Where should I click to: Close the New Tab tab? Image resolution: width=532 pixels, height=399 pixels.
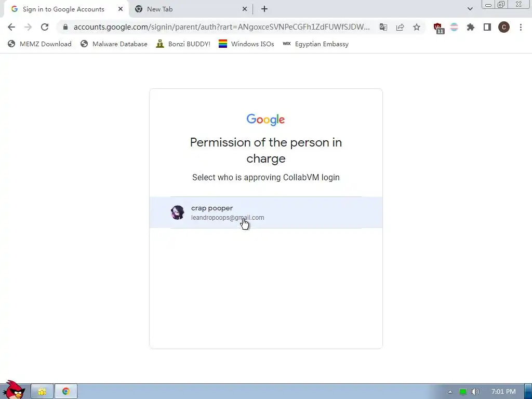coord(245,9)
